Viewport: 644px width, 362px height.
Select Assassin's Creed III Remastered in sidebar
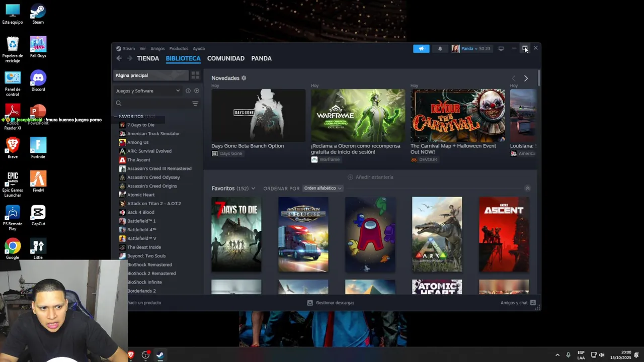pyautogui.click(x=159, y=169)
